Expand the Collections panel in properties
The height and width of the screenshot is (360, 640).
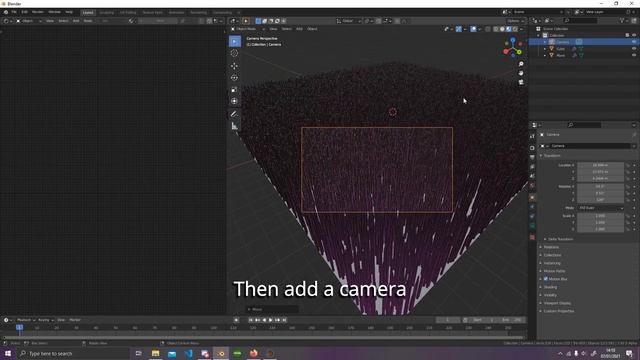tap(552, 255)
